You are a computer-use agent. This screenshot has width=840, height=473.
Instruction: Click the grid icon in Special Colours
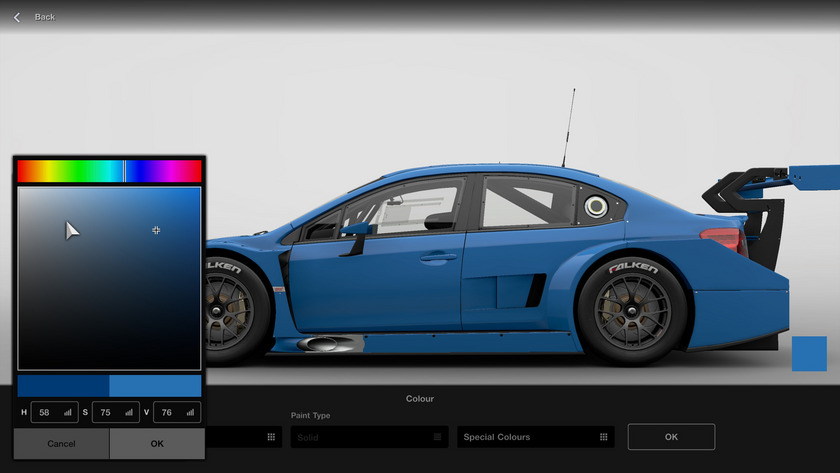(x=605, y=437)
